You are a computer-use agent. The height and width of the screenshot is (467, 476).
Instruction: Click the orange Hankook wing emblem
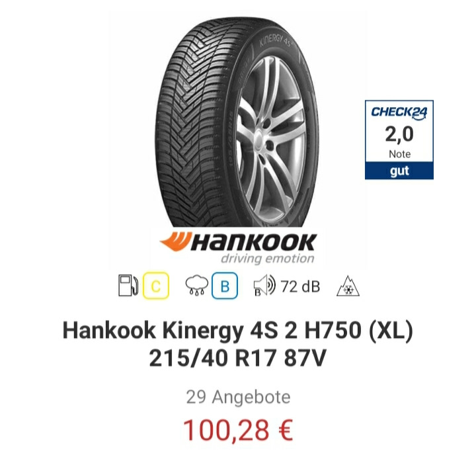(x=175, y=241)
